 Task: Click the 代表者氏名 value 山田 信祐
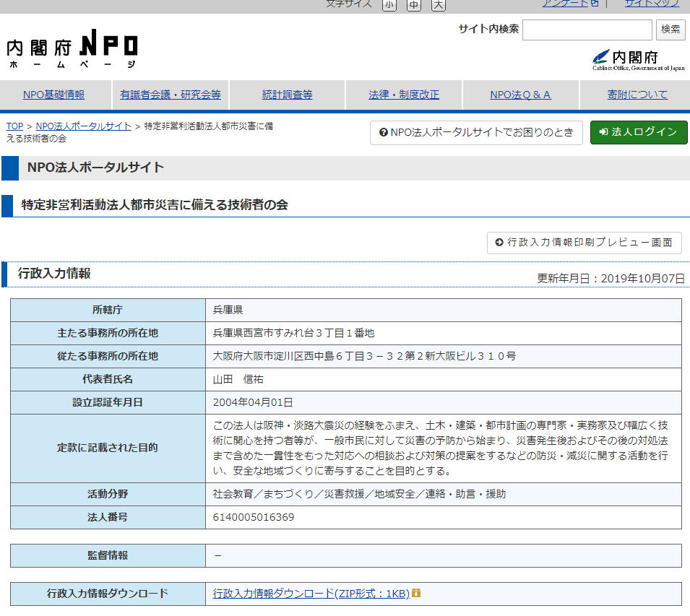click(x=238, y=379)
